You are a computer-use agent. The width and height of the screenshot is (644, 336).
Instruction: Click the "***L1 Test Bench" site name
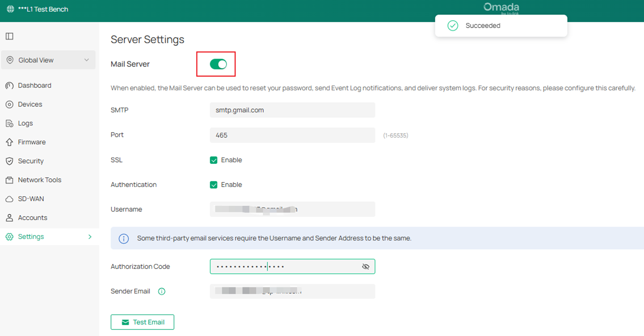(x=43, y=9)
